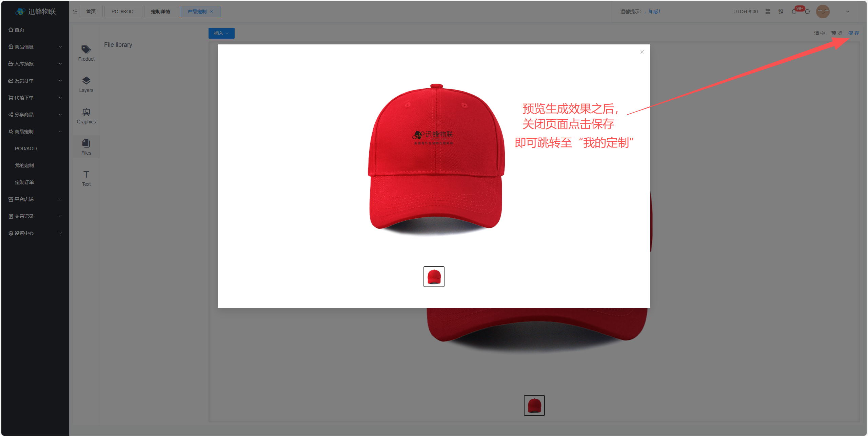Click the notification bell icon

click(794, 12)
